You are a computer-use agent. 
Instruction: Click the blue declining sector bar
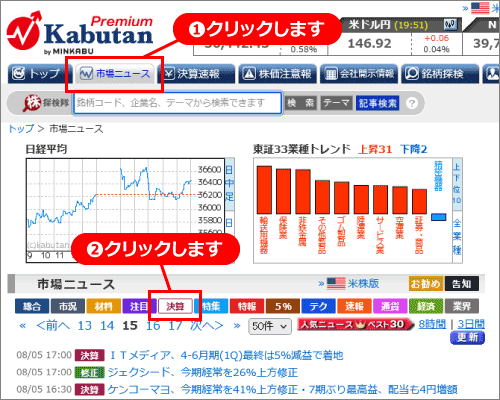point(438,217)
